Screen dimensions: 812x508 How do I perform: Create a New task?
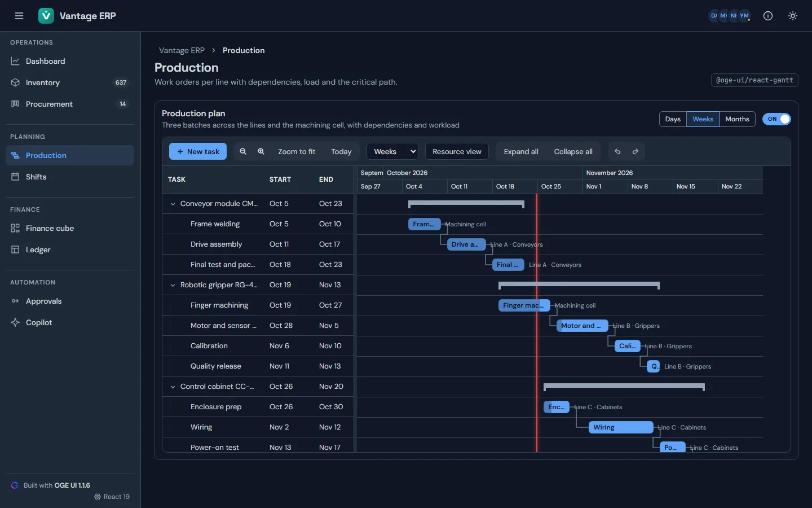198,151
